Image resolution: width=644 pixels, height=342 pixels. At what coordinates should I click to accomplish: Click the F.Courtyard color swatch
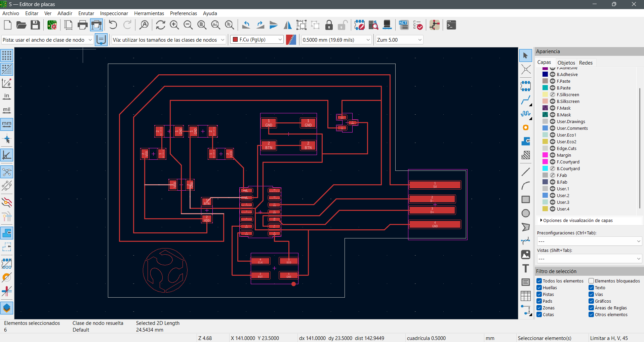coord(545,162)
